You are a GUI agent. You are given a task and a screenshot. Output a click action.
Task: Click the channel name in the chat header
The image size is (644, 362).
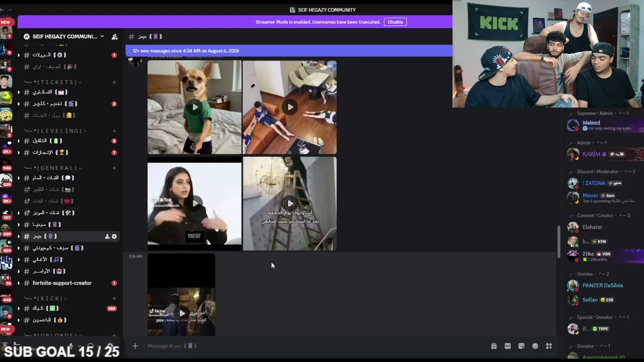pos(149,37)
